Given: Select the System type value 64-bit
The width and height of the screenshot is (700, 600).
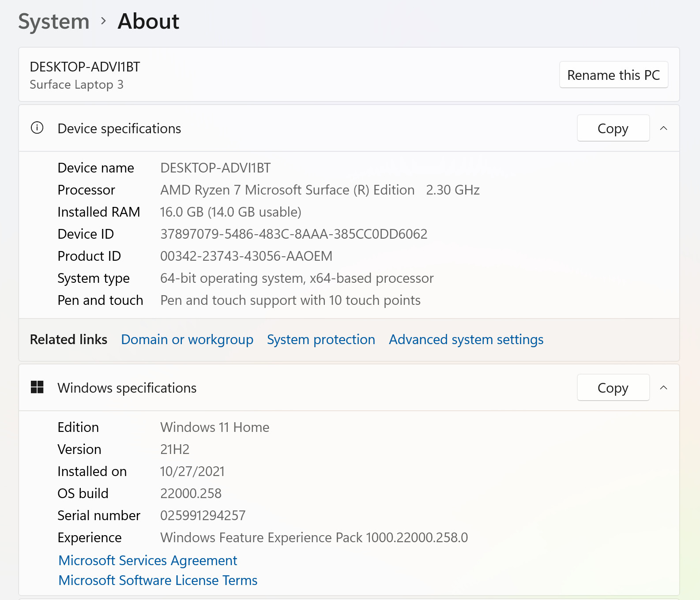Looking at the screenshot, I should tap(297, 278).
